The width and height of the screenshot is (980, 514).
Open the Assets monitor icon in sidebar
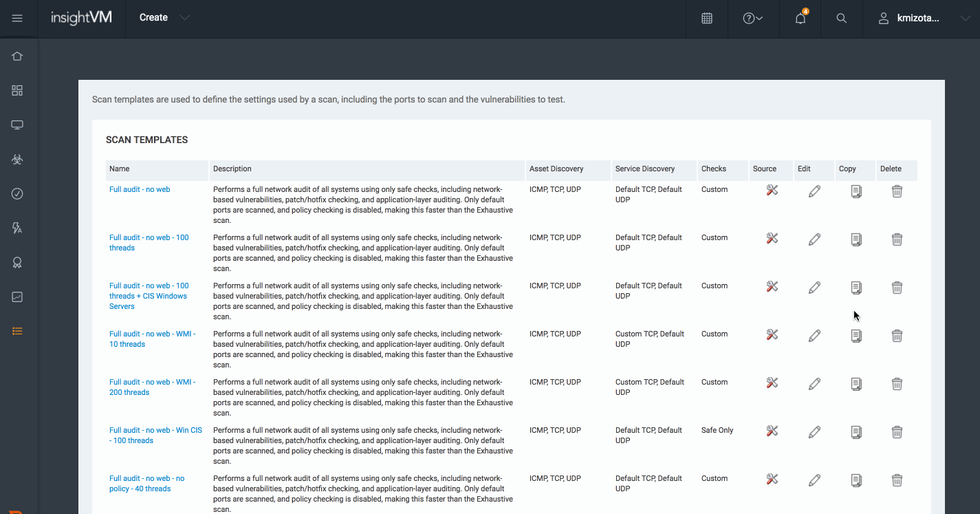tap(17, 125)
